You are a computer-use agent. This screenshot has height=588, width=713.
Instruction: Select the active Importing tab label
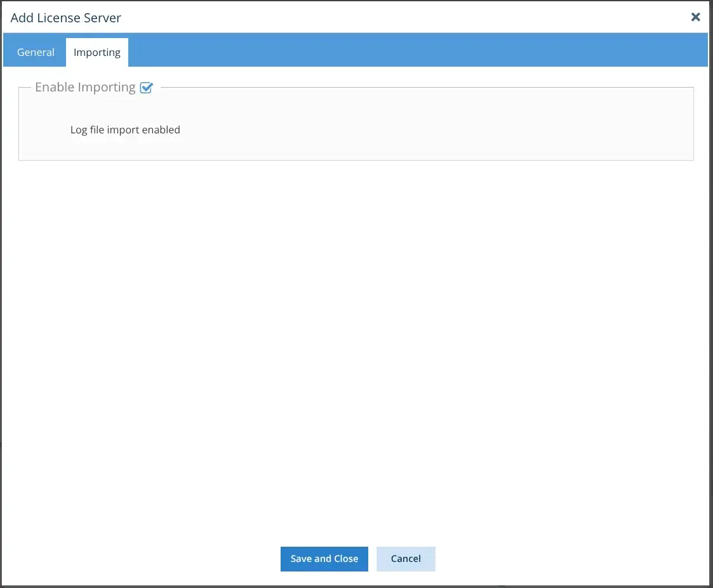[x=97, y=52]
